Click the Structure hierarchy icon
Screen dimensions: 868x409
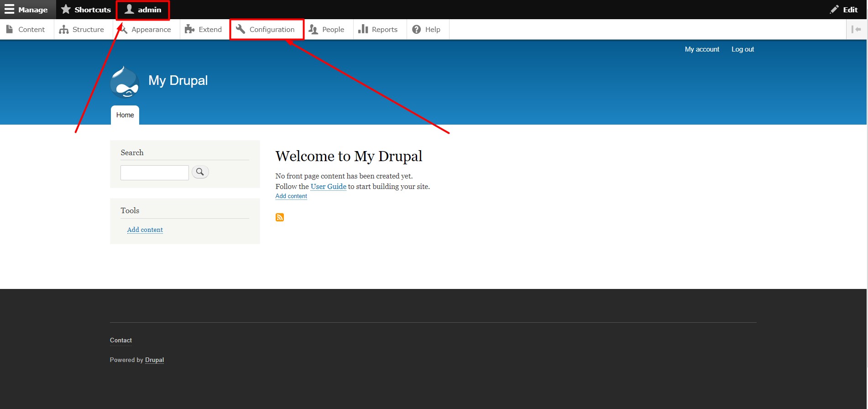click(x=64, y=29)
